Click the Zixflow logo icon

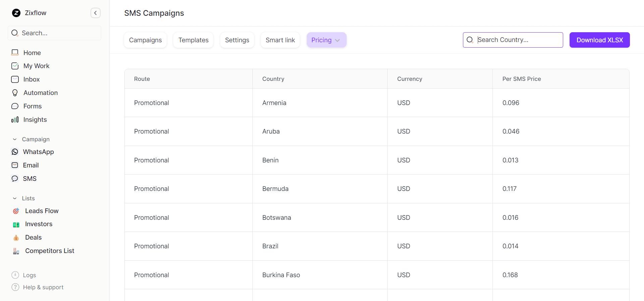[16, 13]
